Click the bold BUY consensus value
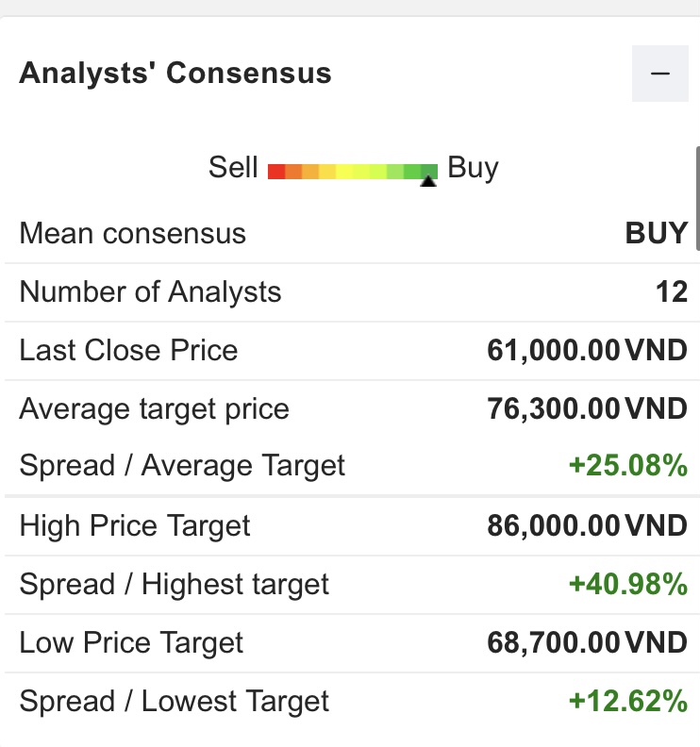 tap(657, 234)
